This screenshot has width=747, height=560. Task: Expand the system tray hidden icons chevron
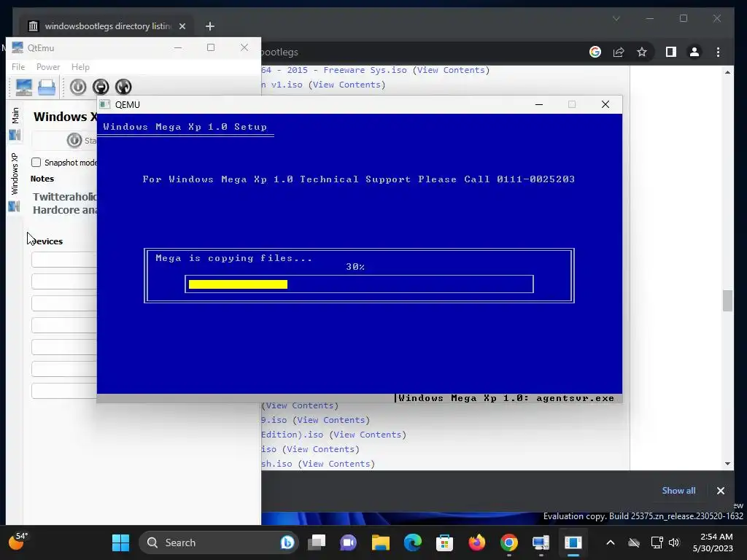pyautogui.click(x=611, y=542)
